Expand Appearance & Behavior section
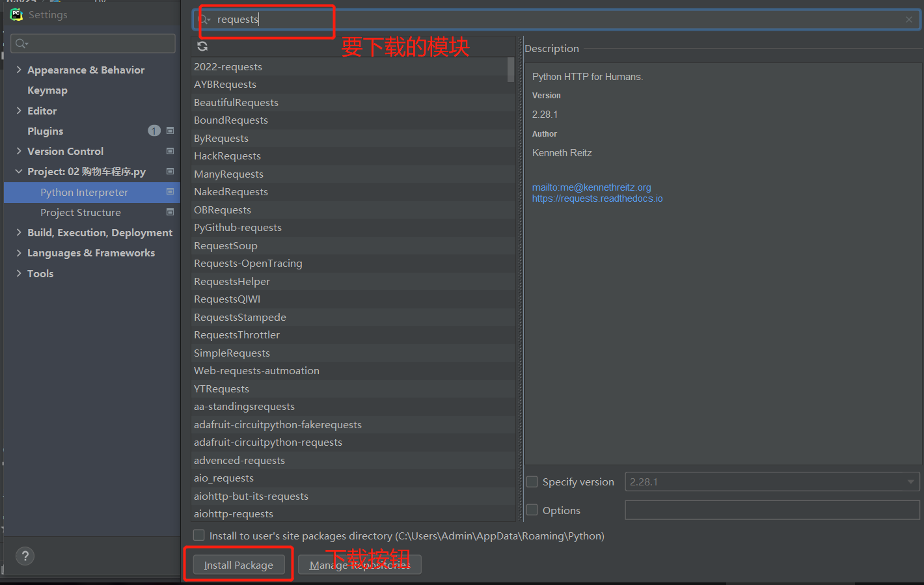This screenshot has width=924, height=585. (19, 70)
